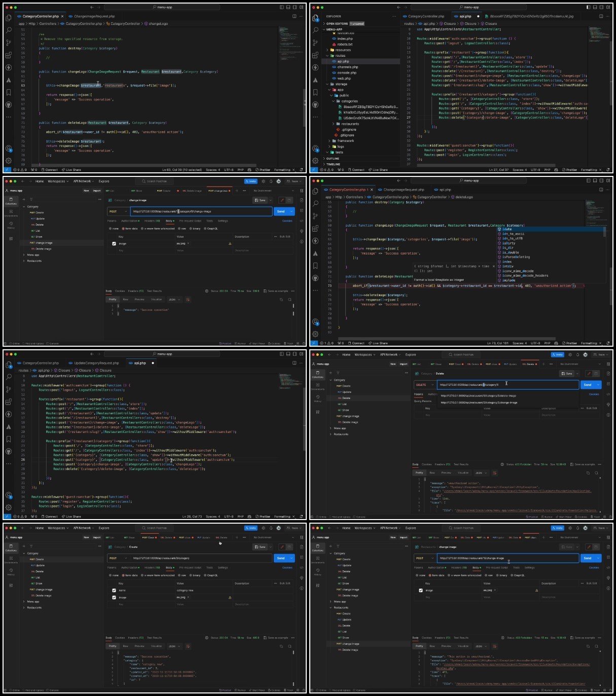The width and height of the screenshot is (616, 696).
Task: Open Trash in footer of Postman DELETE request window
Action: (596, 517)
